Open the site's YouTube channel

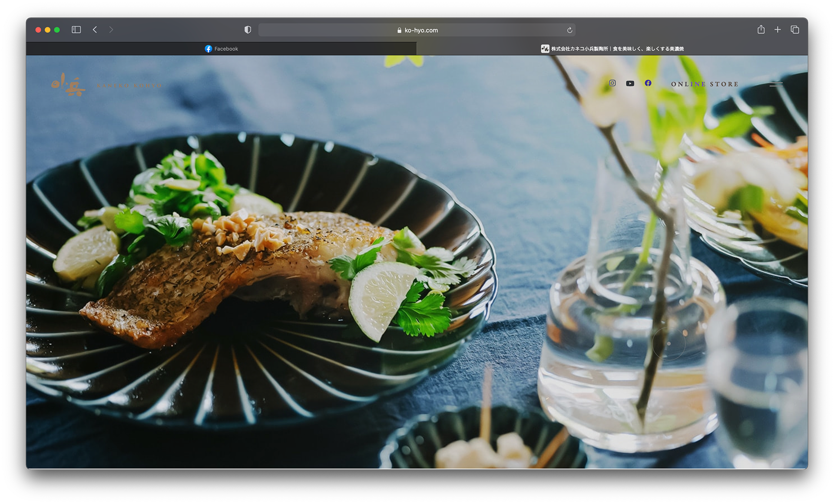click(630, 83)
